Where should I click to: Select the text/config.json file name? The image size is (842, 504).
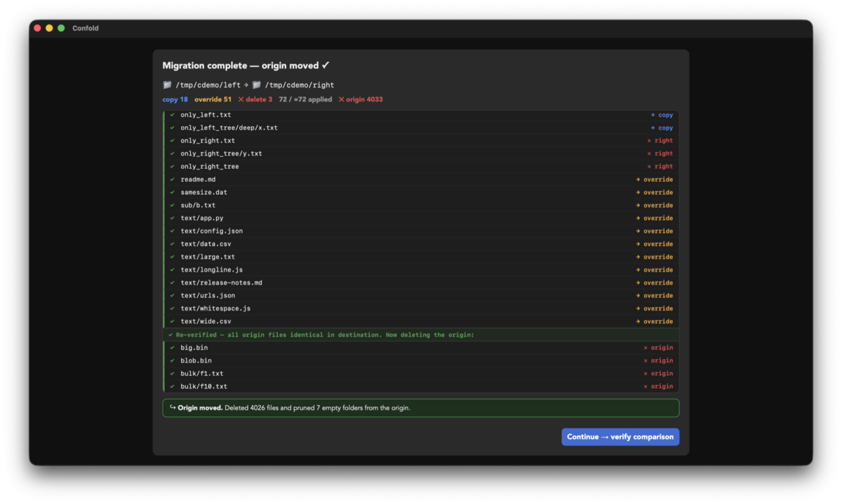pyautogui.click(x=212, y=231)
